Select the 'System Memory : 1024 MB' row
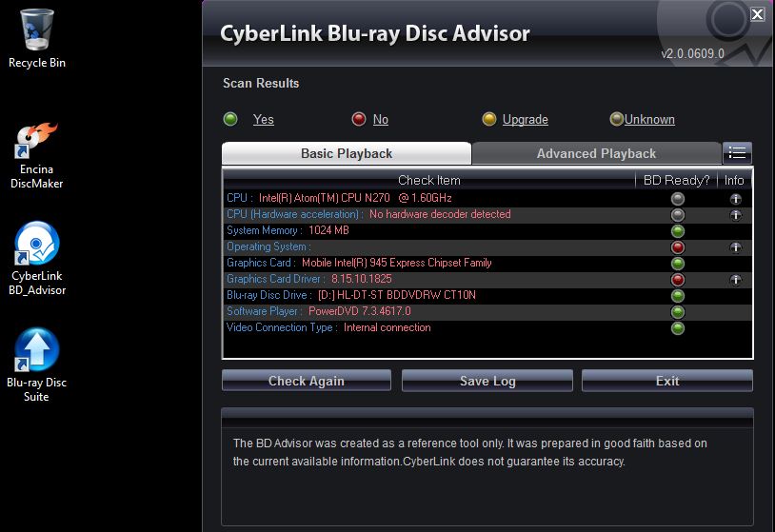The image size is (775, 532). point(487,230)
